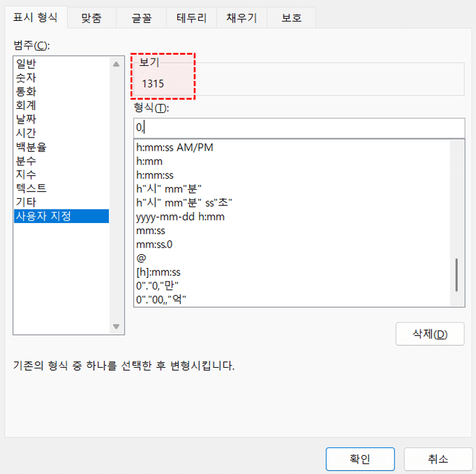Confirm with the 확인 button
The image size is (476, 474).
(360, 459)
